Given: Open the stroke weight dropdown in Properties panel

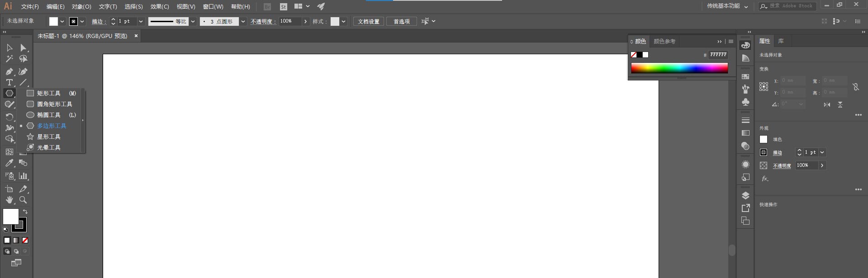Looking at the screenshot, I should [x=822, y=152].
